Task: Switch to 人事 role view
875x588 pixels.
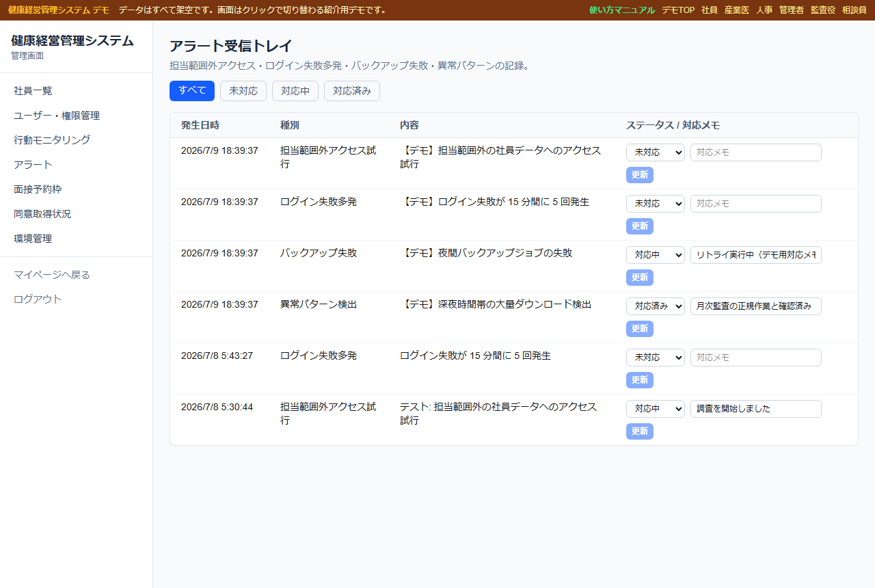Action: click(x=764, y=10)
